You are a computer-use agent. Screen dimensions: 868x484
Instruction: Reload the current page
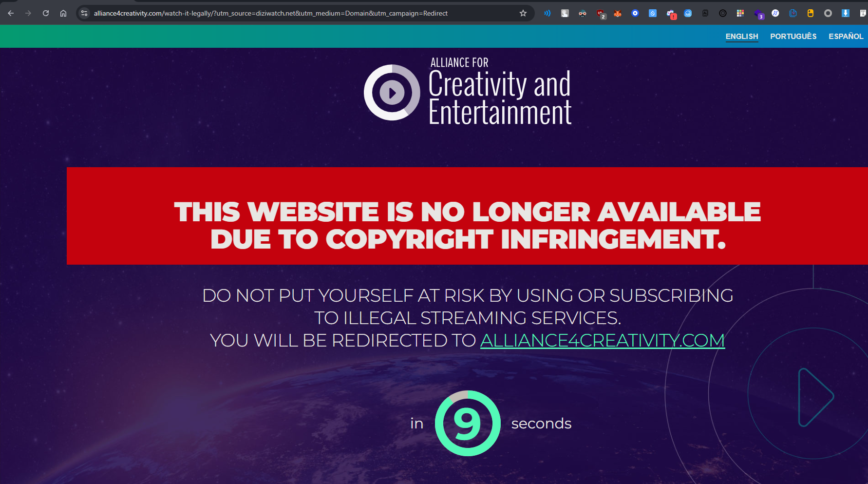[x=46, y=13]
